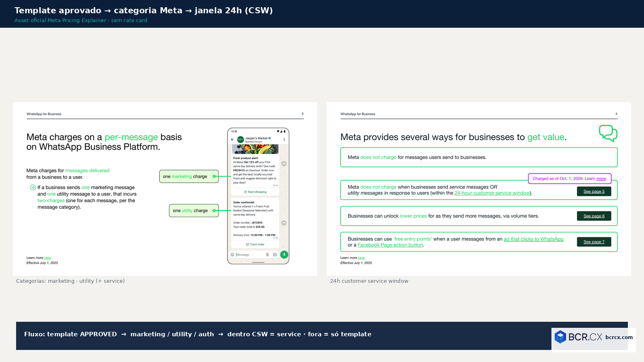Click 'Order number: J872893' in chat
Screen dimensions: 644x362
click(x=248, y=222)
